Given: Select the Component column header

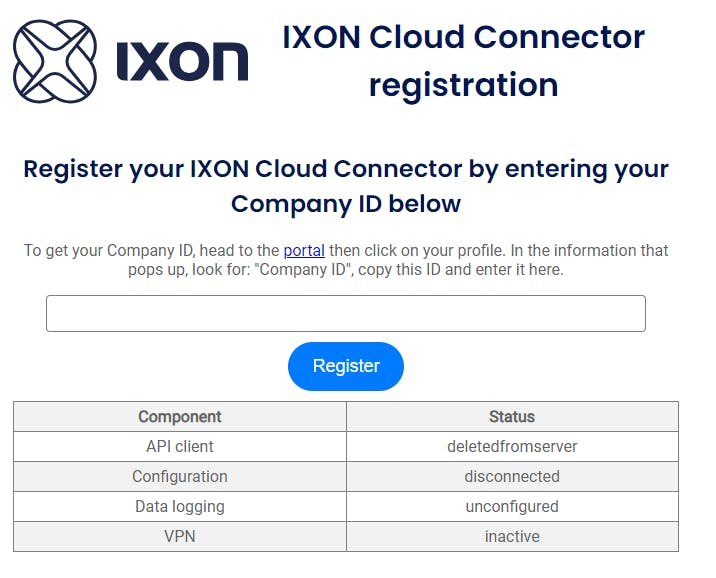Looking at the screenshot, I should pos(180,416).
